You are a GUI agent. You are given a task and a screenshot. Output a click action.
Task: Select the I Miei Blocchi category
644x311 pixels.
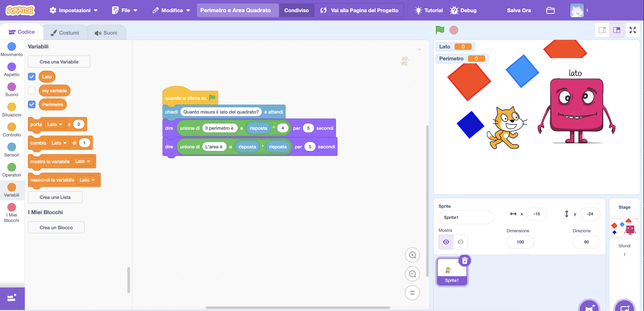tap(12, 213)
